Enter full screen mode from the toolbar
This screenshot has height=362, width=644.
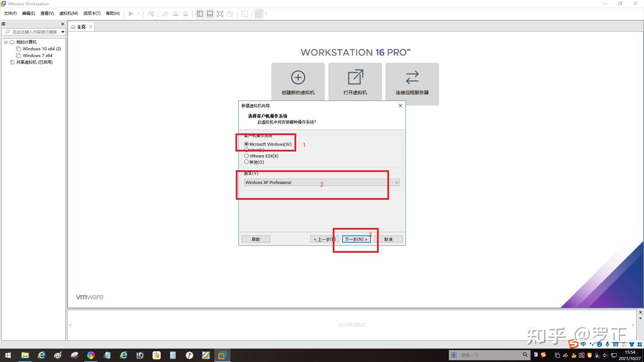click(x=220, y=14)
